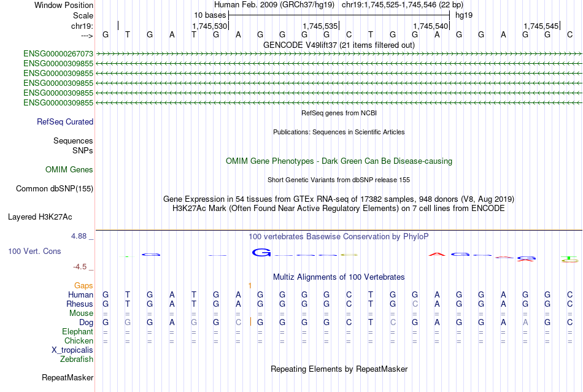Select the Rhesus species row label
This screenshot has height=392, width=583.
80,304
